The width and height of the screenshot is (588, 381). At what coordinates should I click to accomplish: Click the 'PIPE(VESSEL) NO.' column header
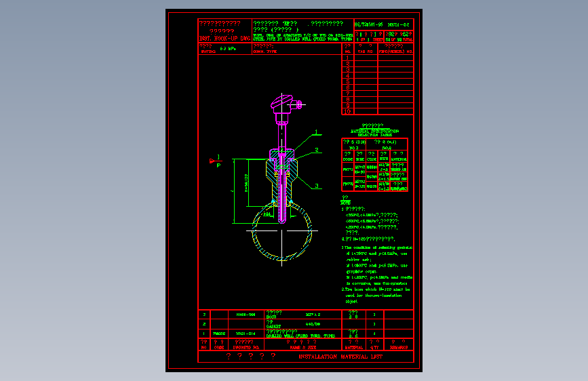click(395, 52)
